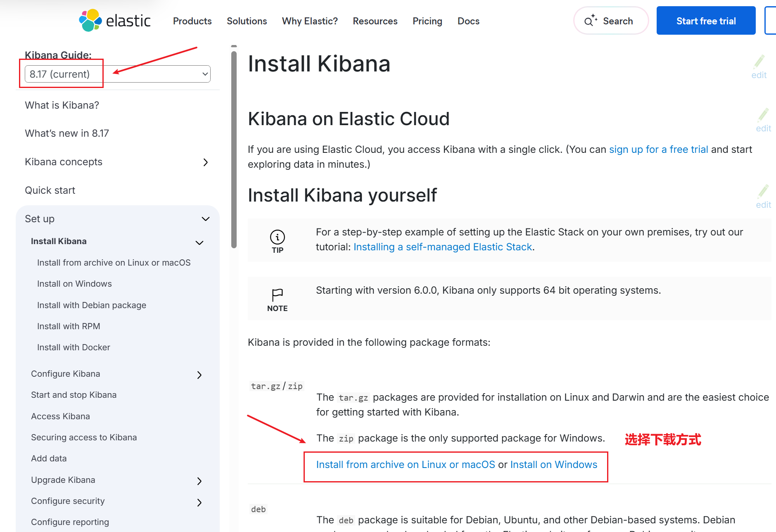Open the Kibana Guide version dropdown

(x=118, y=74)
